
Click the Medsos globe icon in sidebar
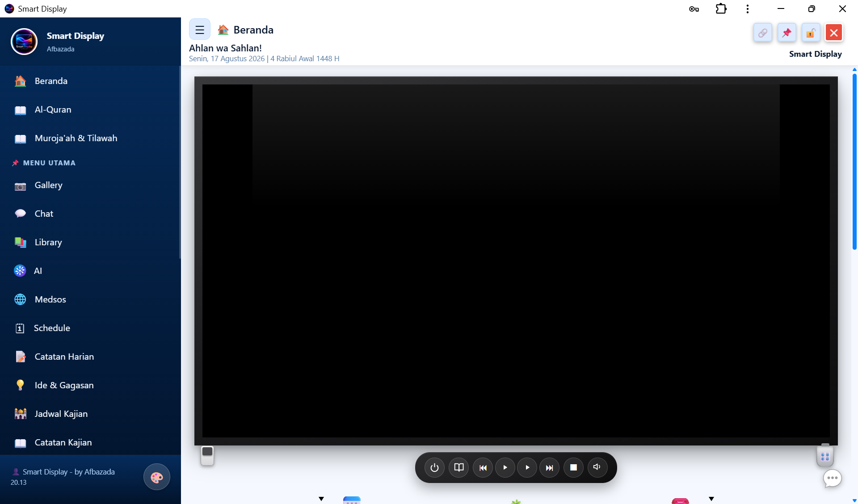coord(20,299)
